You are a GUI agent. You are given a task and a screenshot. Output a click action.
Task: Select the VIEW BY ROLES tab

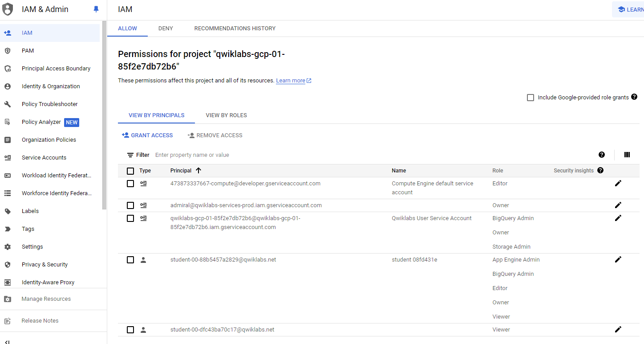(227, 115)
